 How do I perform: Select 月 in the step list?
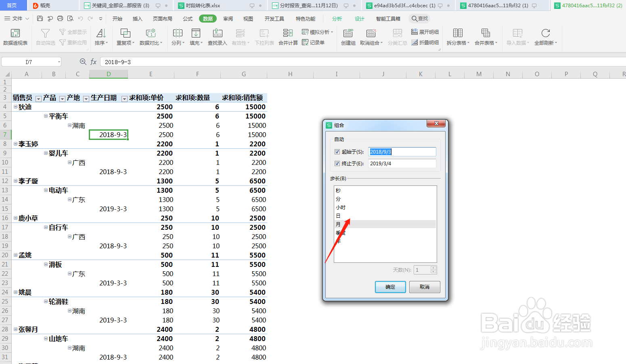click(385, 224)
